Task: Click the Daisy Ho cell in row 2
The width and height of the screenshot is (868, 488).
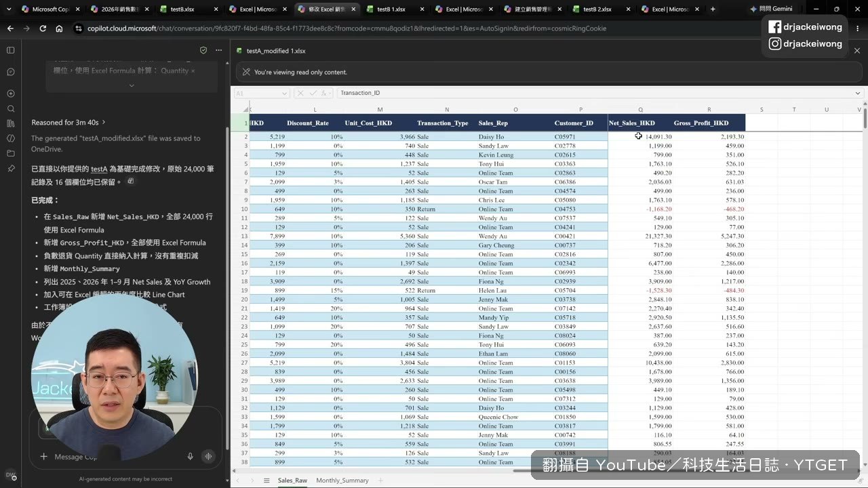Action: 515,137
